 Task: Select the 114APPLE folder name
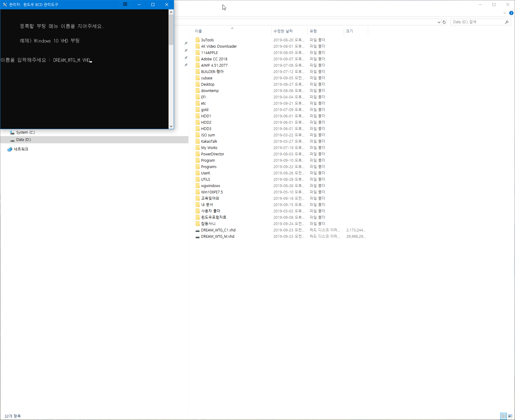(x=210, y=52)
